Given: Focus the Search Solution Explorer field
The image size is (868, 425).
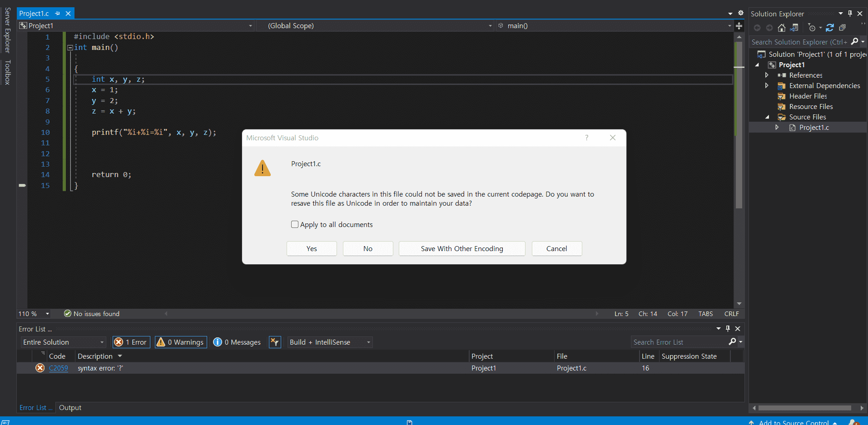Looking at the screenshot, I should click(799, 42).
